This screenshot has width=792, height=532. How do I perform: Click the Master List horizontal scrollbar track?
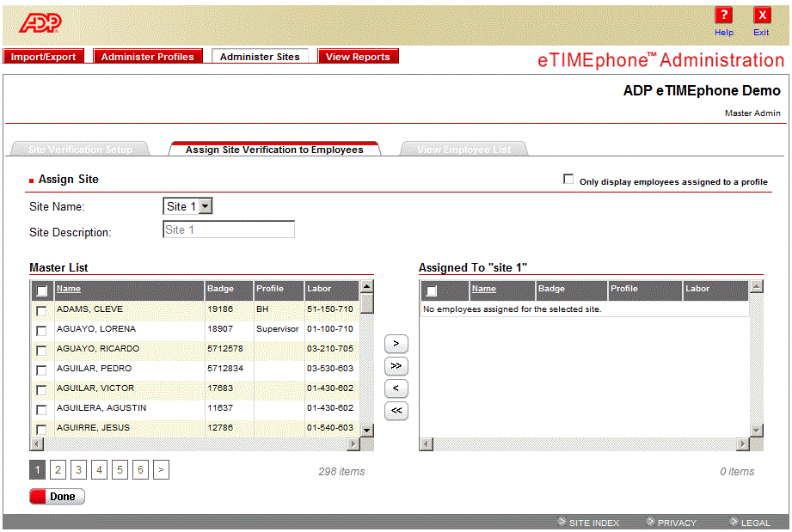point(195,444)
